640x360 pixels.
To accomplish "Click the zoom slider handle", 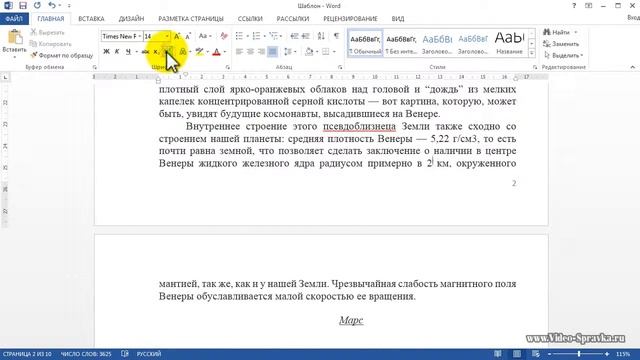I will [x=579, y=354].
